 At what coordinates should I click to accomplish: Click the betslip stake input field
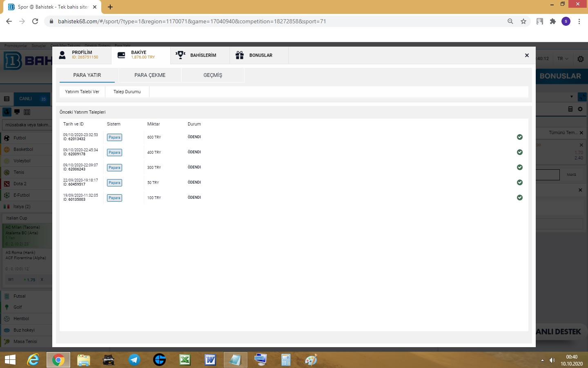click(x=548, y=175)
